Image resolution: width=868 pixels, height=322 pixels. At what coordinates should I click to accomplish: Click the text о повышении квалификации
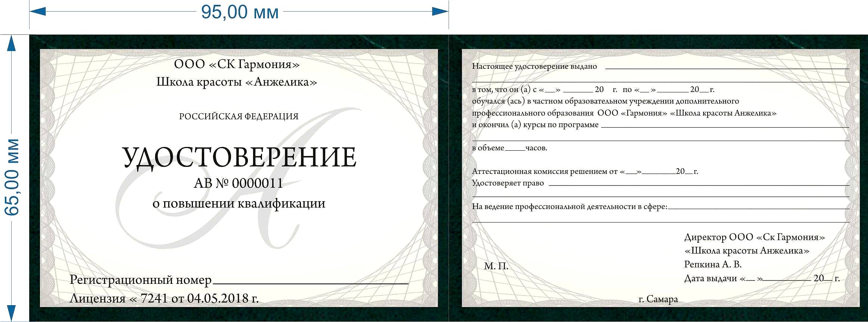(x=239, y=203)
